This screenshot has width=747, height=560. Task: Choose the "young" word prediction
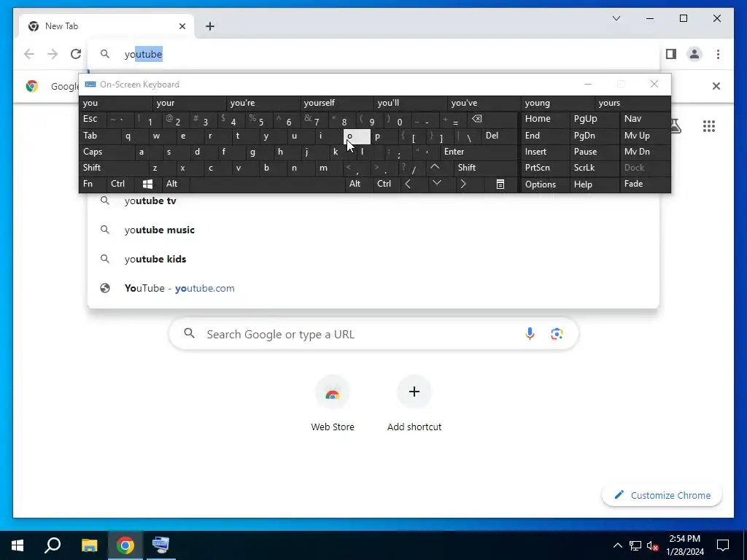coord(558,103)
